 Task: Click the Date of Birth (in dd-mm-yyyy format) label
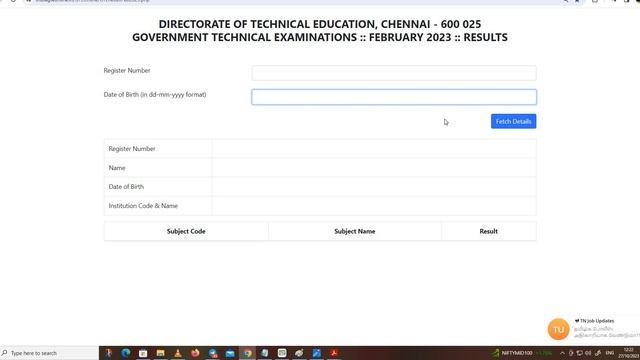coord(155,94)
